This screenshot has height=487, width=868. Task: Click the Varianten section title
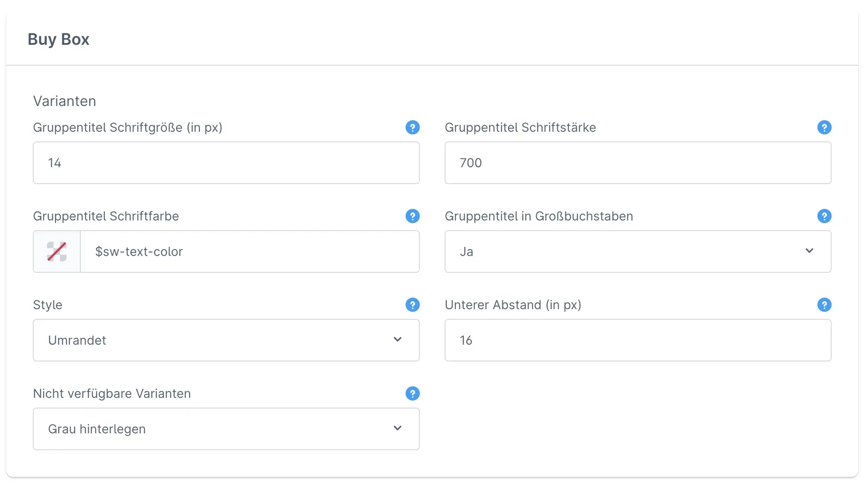tap(64, 101)
